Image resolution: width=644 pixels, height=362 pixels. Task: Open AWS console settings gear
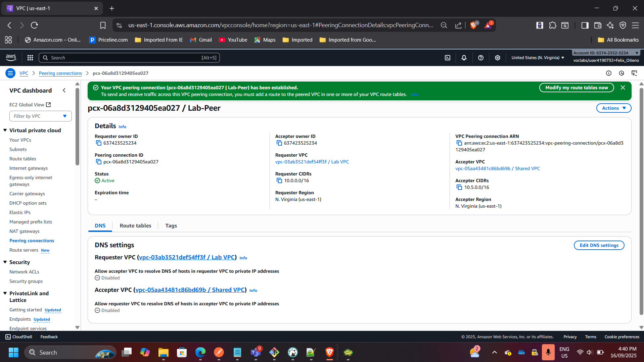pos(498,58)
